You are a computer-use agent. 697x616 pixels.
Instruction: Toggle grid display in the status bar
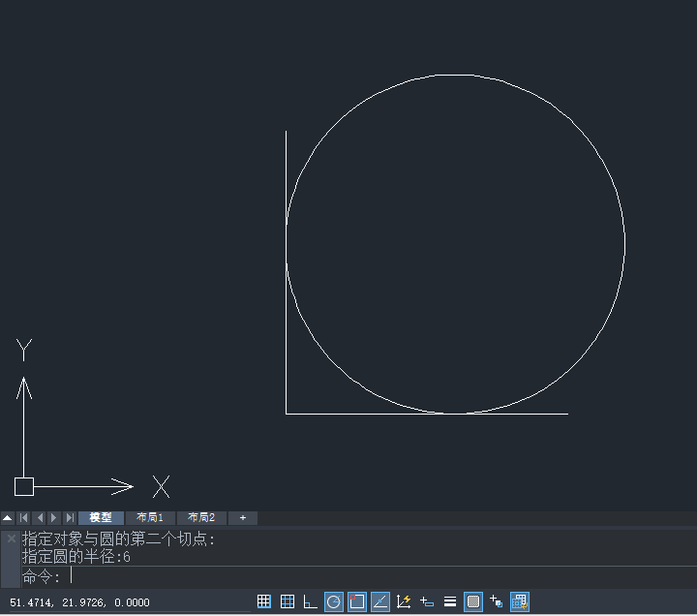tap(288, 601)
